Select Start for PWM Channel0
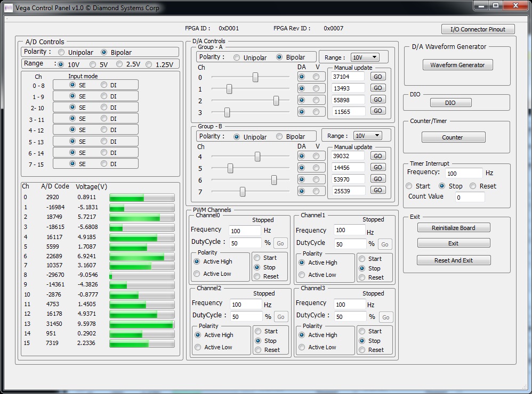The width and height of the screenshot is (532, 394). 257,258
